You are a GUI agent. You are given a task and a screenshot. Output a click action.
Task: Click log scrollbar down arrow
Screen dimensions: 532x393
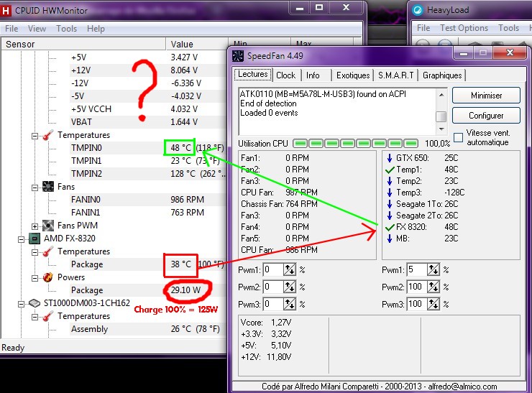[441, 129]
